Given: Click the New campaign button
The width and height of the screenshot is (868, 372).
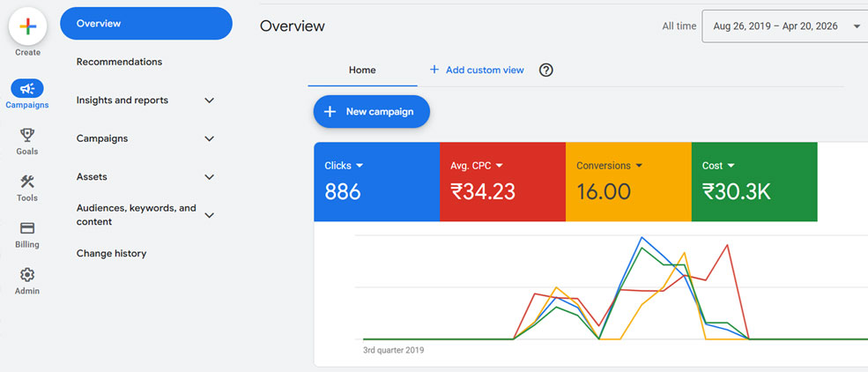Looking at the screenshot, I should (x=371, y=112).
